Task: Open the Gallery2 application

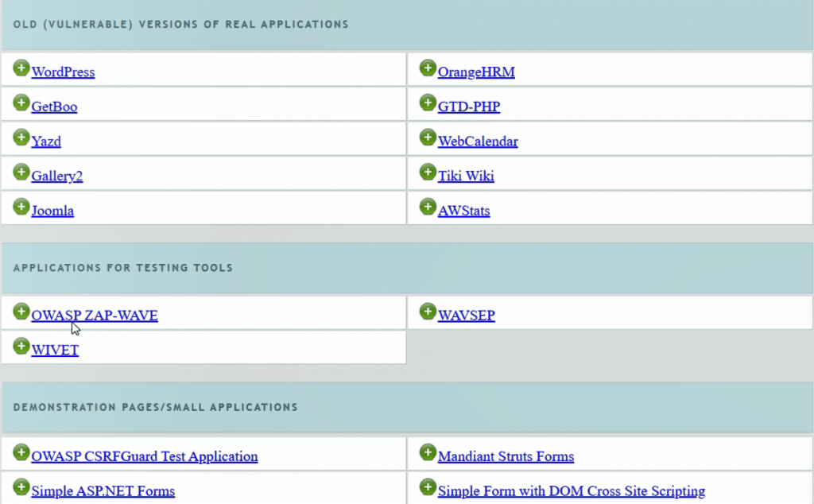Action: click(56, 176)
